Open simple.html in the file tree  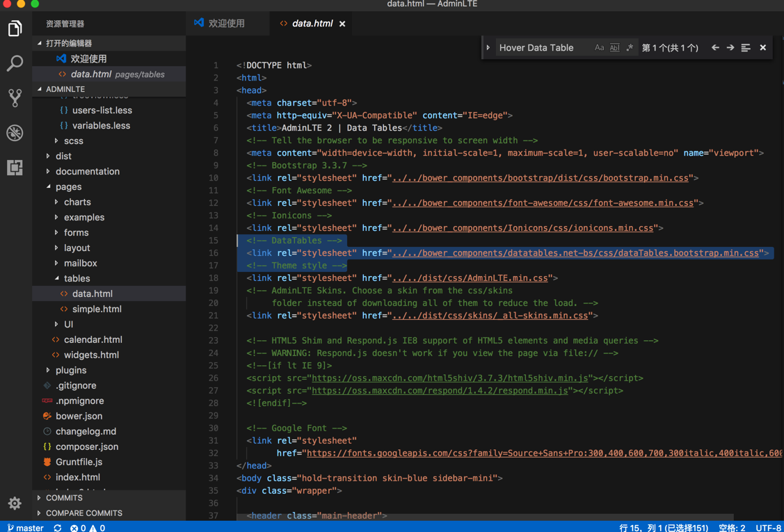(x=97, y=309)
